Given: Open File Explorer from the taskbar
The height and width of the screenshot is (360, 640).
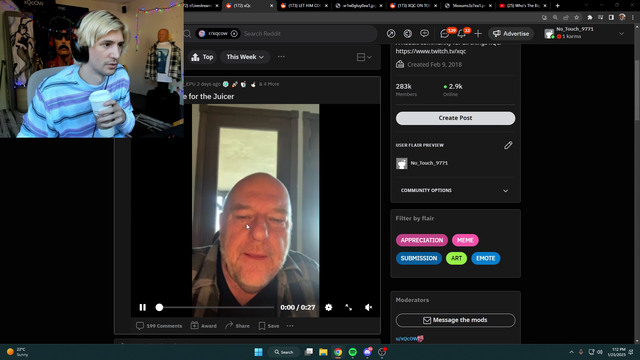Looking at the screenshot, I should coord(323,352).
